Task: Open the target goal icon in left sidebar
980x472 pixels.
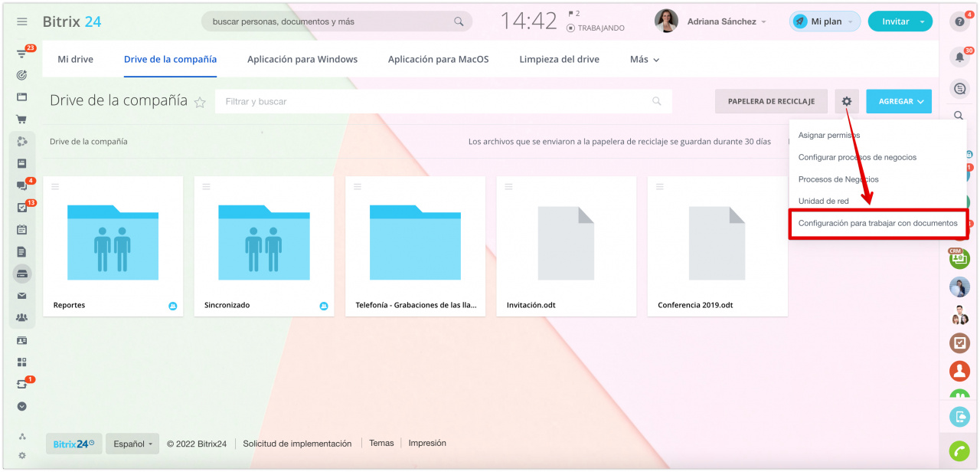Action: pyautogui.click(x=22, y=75)
